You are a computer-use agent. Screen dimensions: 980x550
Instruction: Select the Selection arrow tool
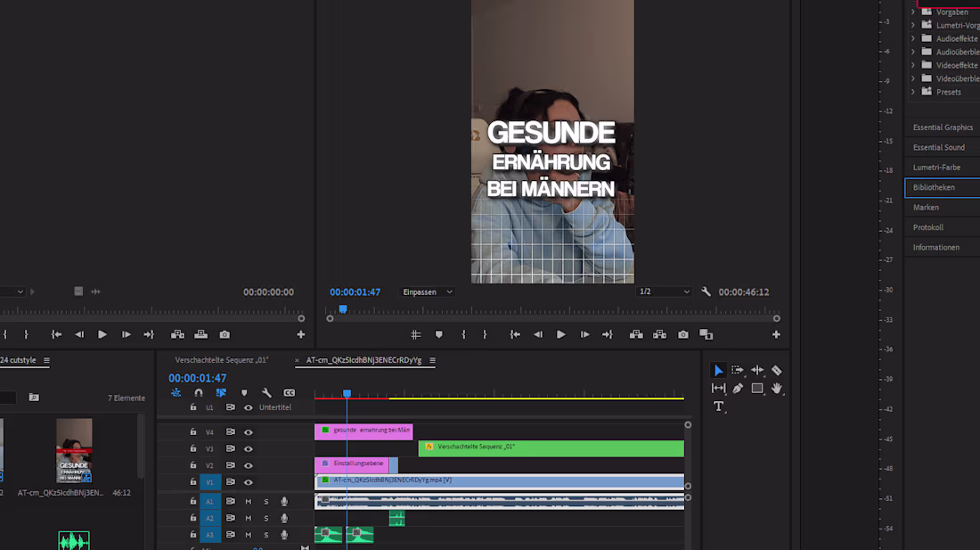[718, 371]
